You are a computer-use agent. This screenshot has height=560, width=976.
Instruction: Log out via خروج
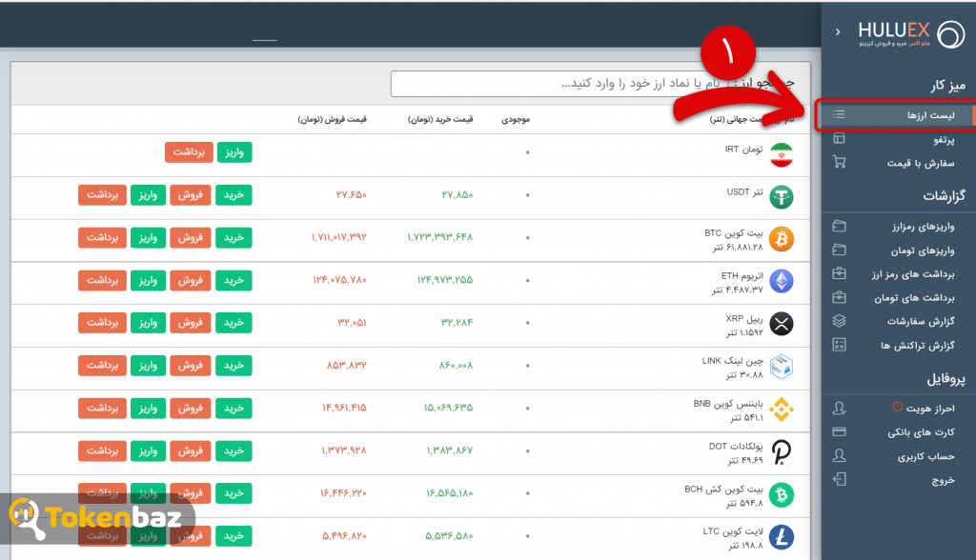click(x=943, y=480)
